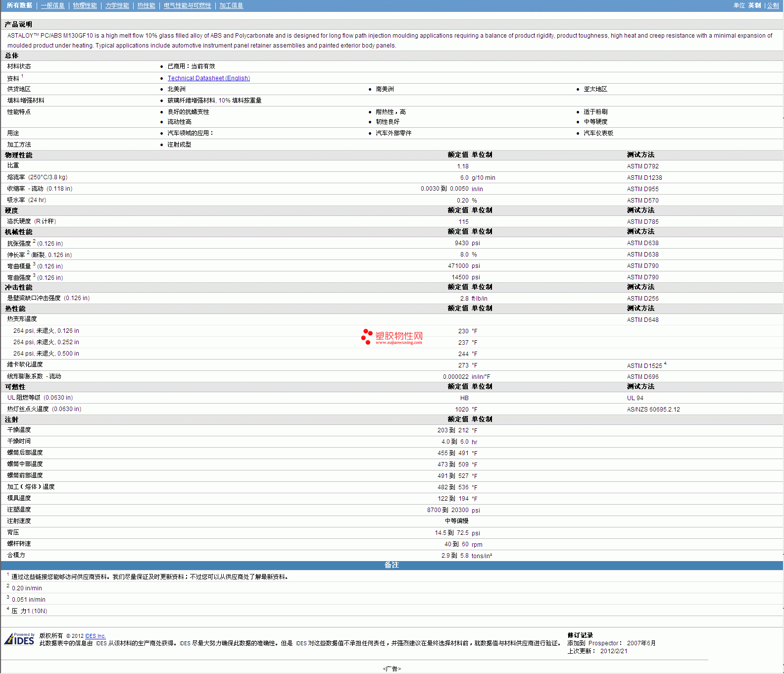Go to the 力学性能 tab
The width and height of the screenshot is (784, 674).
point(117,5)
